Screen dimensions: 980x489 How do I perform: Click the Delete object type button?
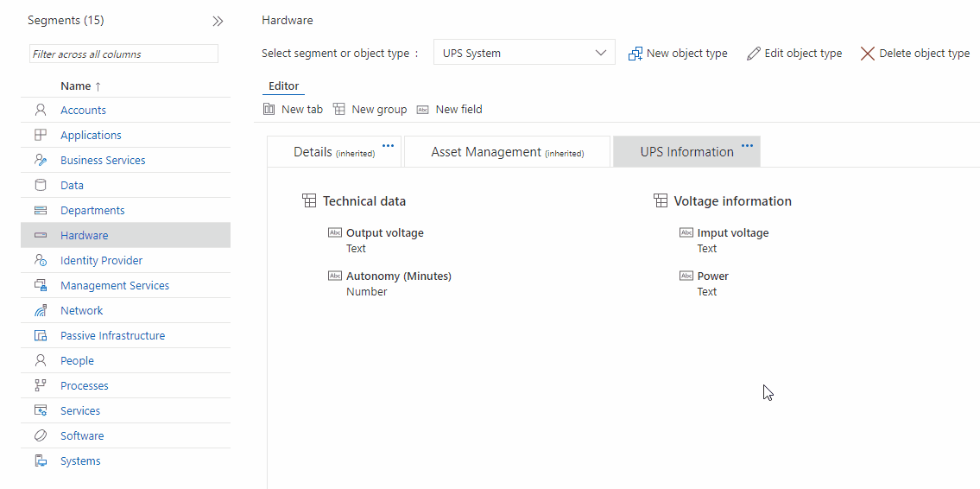914,54
